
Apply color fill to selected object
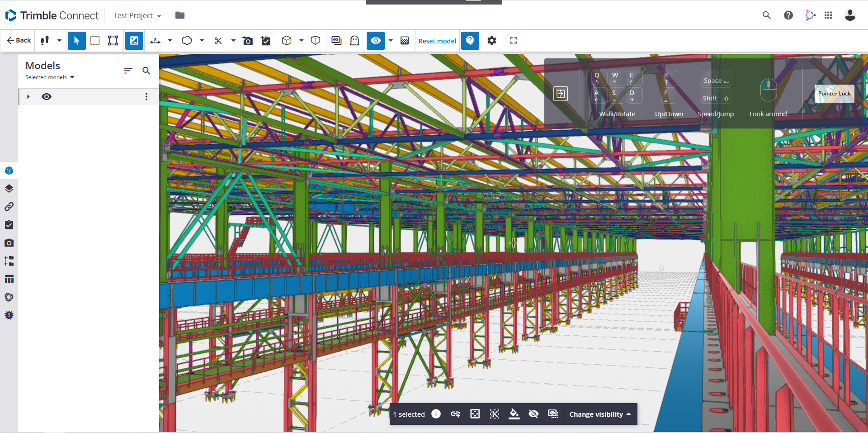tap(514, 414)
